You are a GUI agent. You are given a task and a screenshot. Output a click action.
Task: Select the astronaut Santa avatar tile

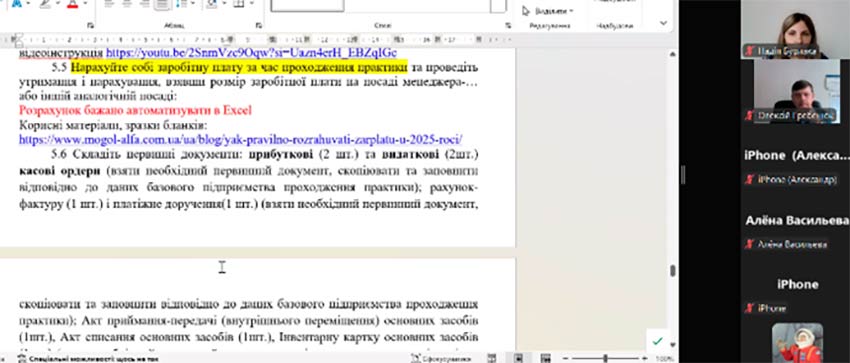coord(797,343)
